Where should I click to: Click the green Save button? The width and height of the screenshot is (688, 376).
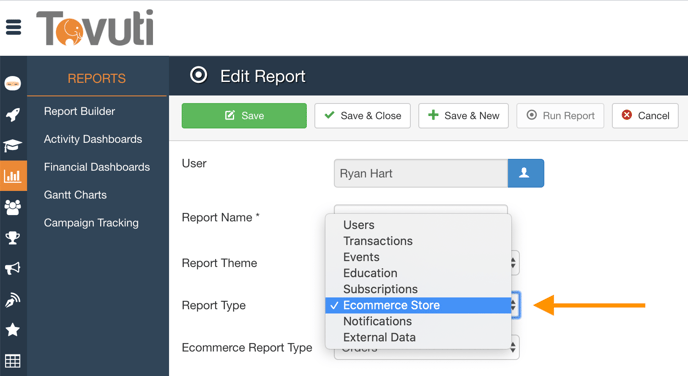pyautogui.click(x=244, y=115)
